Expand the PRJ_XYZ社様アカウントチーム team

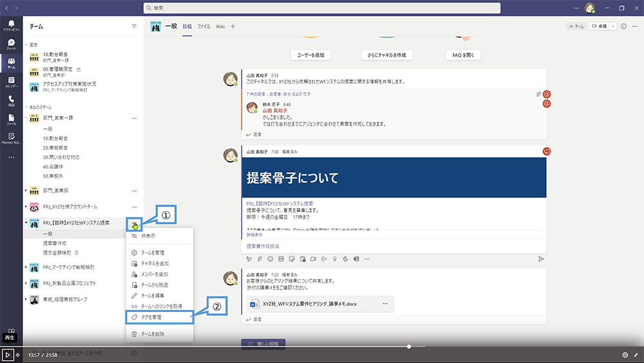26,207
